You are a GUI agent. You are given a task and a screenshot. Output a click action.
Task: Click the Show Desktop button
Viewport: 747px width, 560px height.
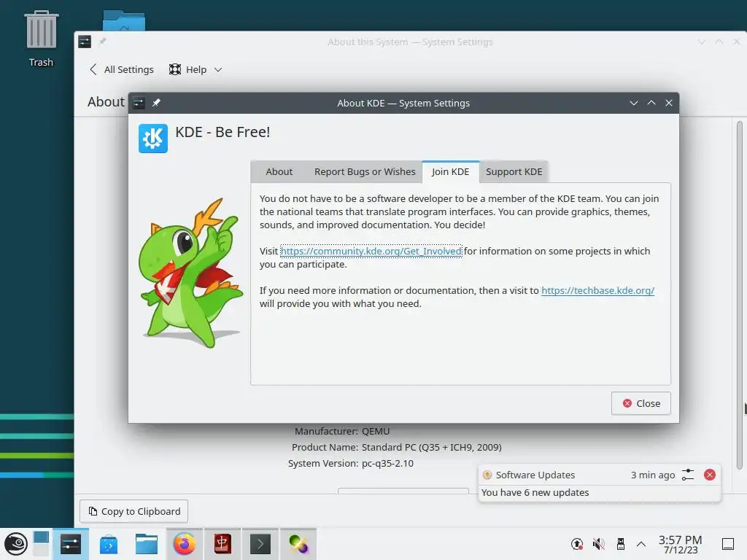(x=728, y=544)
